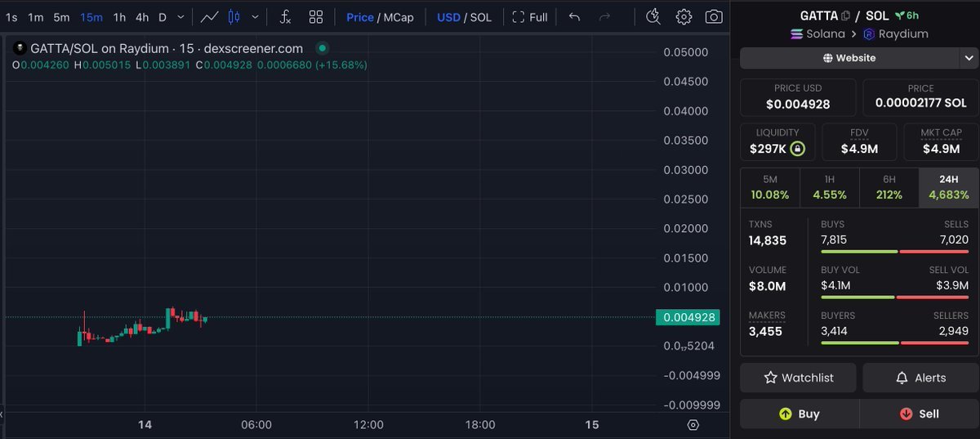The image size is (980, 439).
Task: Select the 1h timeframe
Action: point(119,17)
